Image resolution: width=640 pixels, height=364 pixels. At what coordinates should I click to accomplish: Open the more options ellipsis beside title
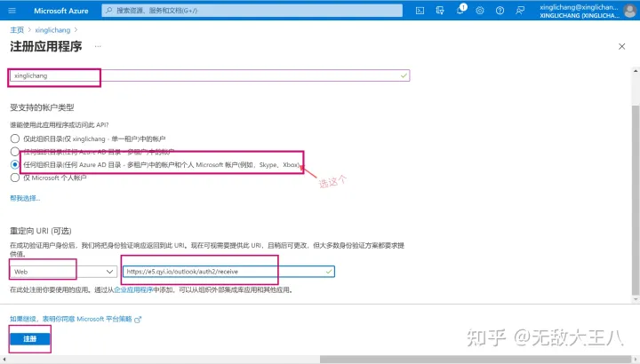pyautogui.click(x=98, y=45)
